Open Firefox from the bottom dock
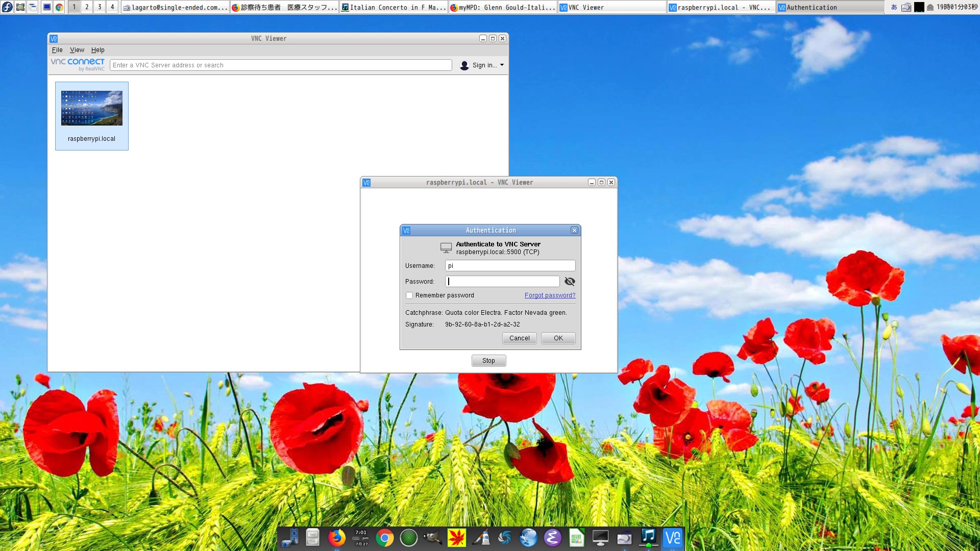This screenshot has width=980, height=551. (x=337, y=538)
